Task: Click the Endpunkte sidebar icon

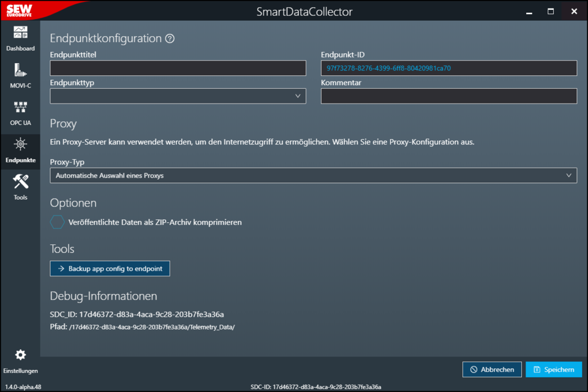Action: 20,146
